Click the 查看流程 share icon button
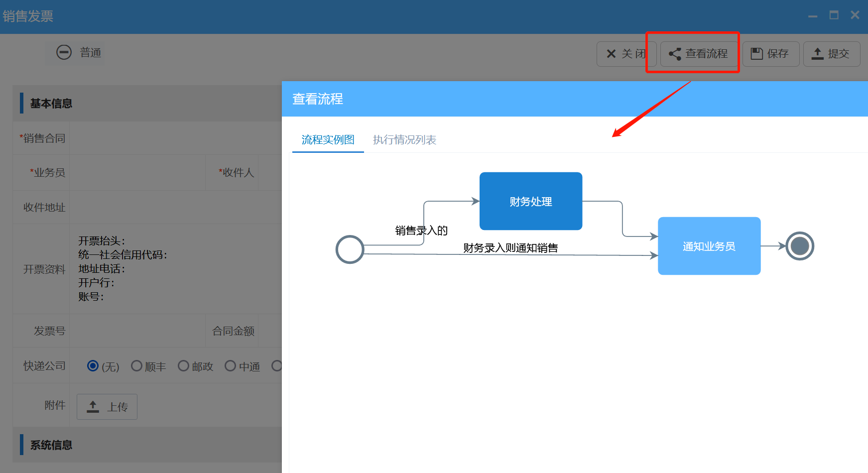The image size is (868, 473). (x=699, y=54)
